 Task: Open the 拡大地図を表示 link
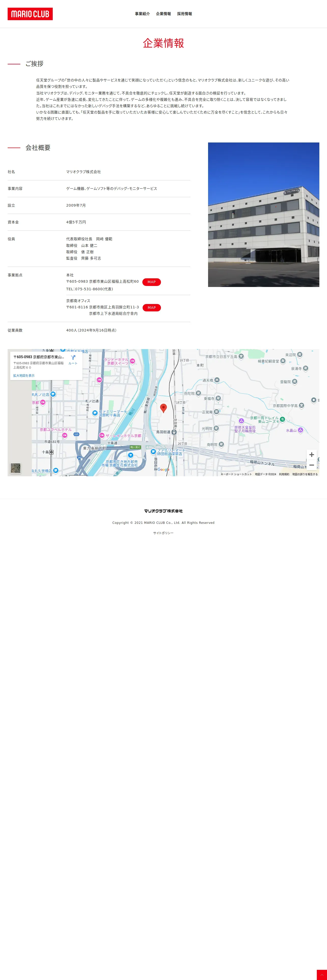point(24,376)
